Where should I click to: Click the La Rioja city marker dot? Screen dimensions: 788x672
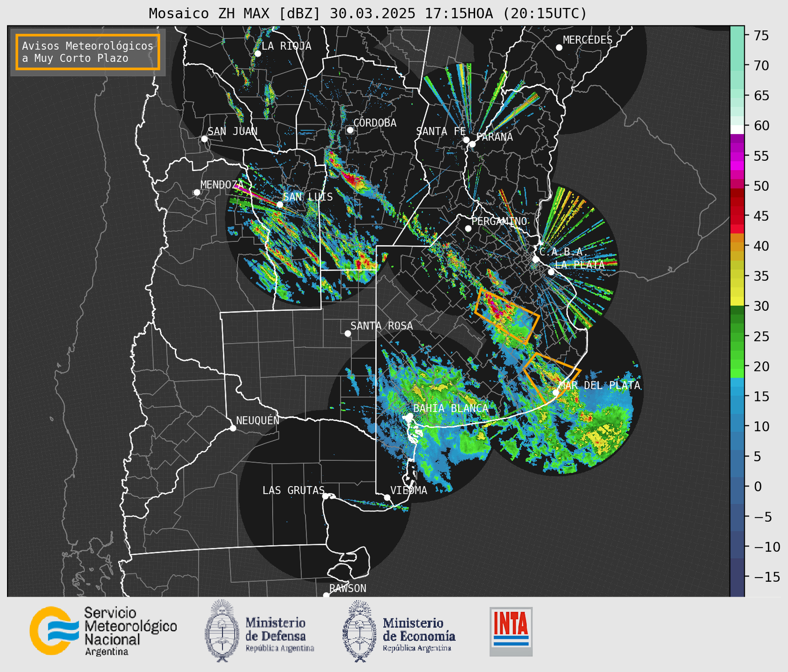point(257,54)
